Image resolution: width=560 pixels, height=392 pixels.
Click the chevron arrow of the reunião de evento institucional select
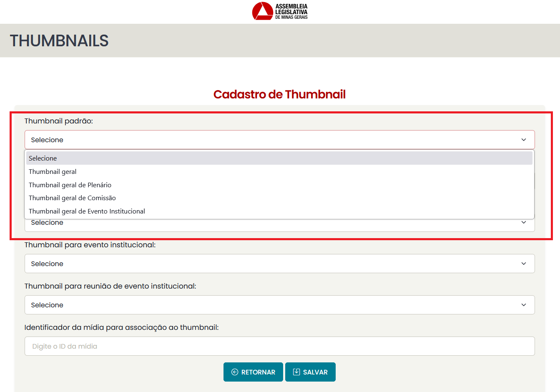coord(524,305)
